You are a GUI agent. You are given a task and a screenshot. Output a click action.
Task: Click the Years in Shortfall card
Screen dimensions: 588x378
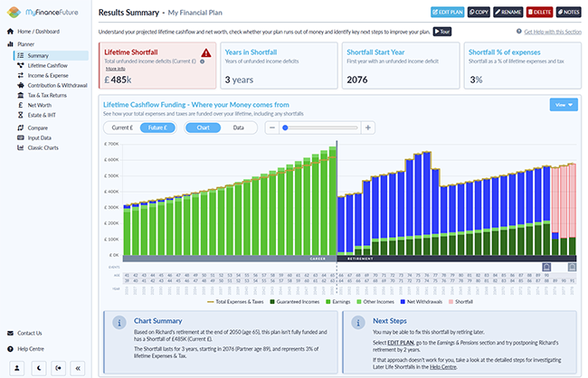(x=279, y=66)
